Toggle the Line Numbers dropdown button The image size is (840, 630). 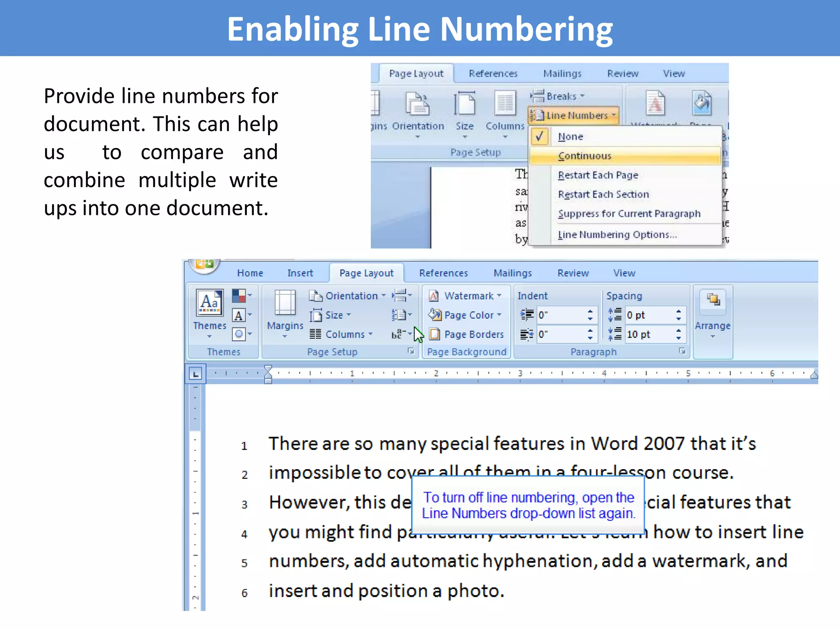(x=574, y=116)
